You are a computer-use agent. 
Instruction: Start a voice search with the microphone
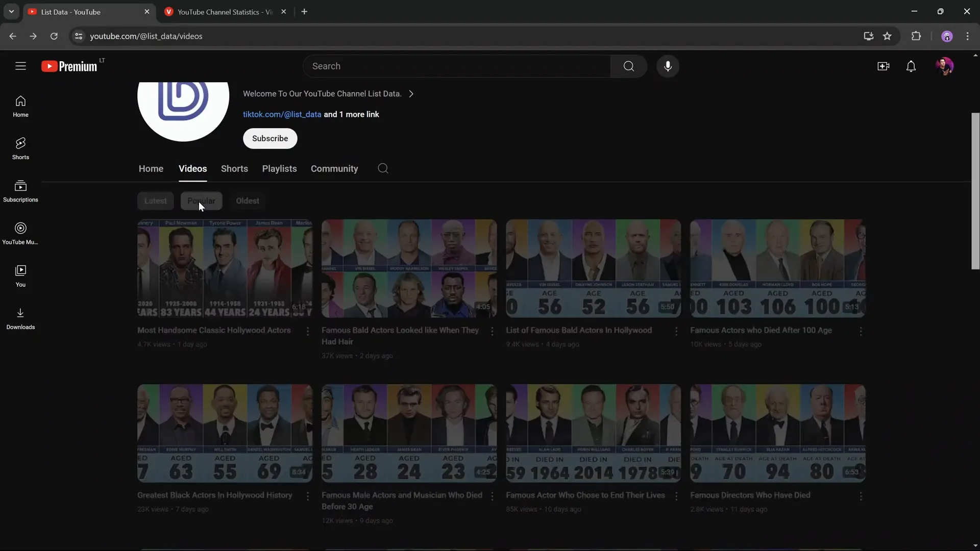pyautogui.click(x=668, y=66)
